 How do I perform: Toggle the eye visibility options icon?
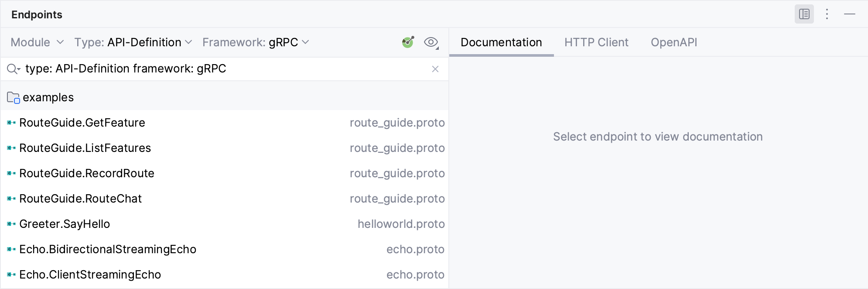(x=431, y=42)
